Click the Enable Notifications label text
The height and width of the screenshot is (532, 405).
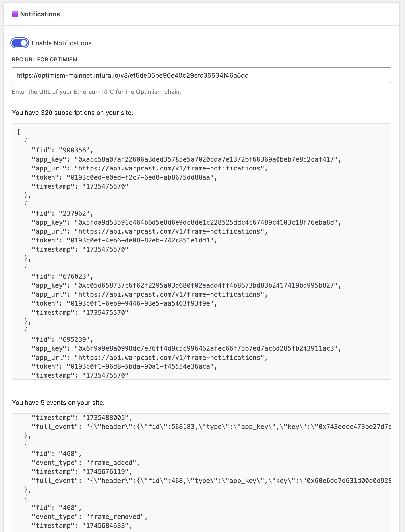62,43
